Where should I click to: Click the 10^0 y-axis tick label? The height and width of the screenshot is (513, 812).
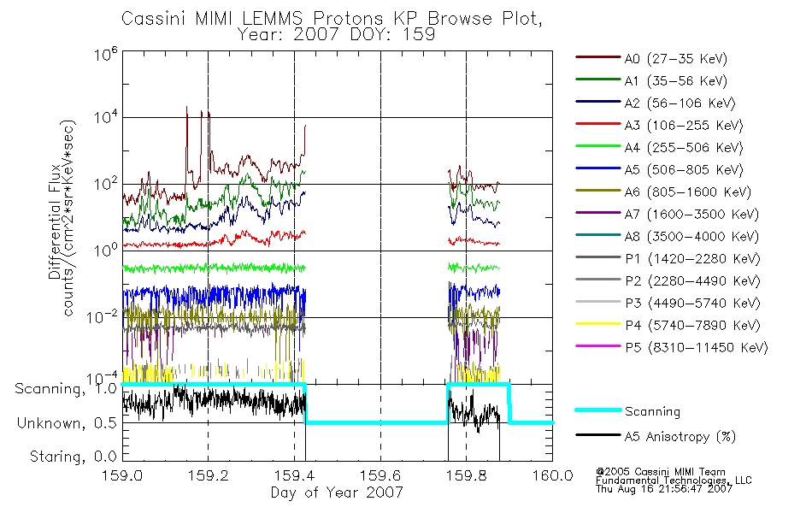point(106,250)
